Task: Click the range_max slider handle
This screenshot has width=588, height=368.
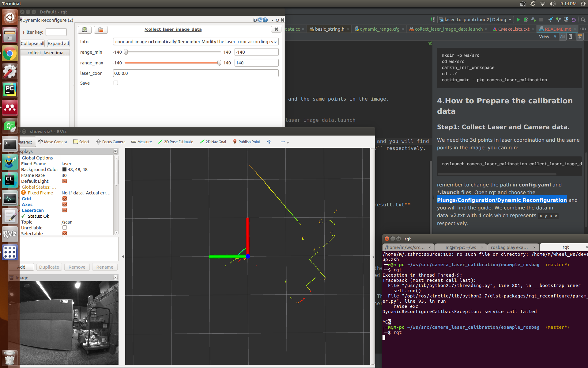Action: (219, 63)
